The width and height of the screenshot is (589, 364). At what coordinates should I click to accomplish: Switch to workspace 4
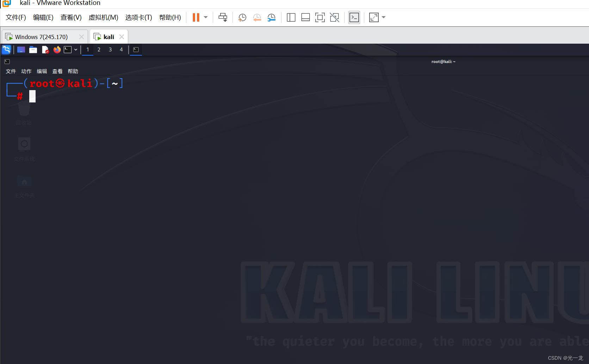121,50
